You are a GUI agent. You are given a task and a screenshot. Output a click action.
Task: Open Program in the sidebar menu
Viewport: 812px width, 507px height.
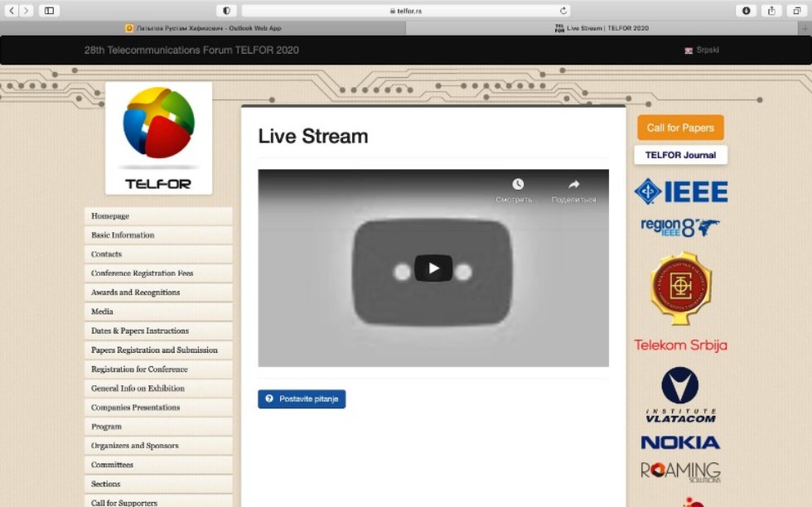click(106, 427)
